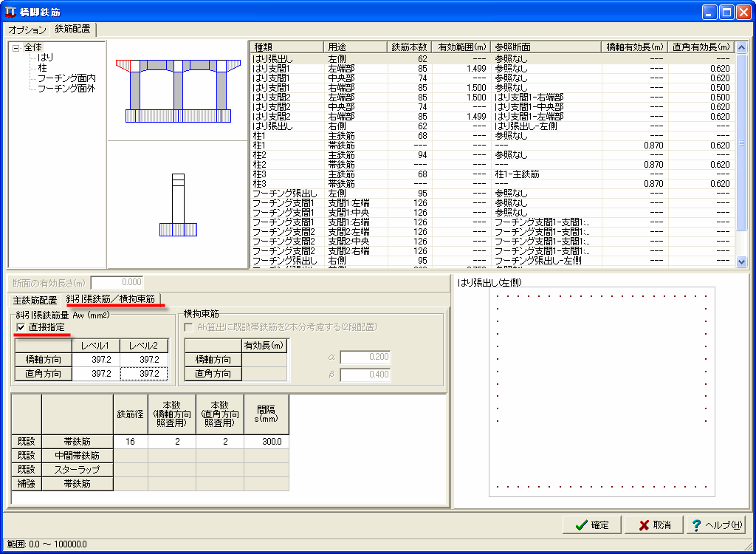Click the レベル2 直角方向 value cell

point(144,374)
